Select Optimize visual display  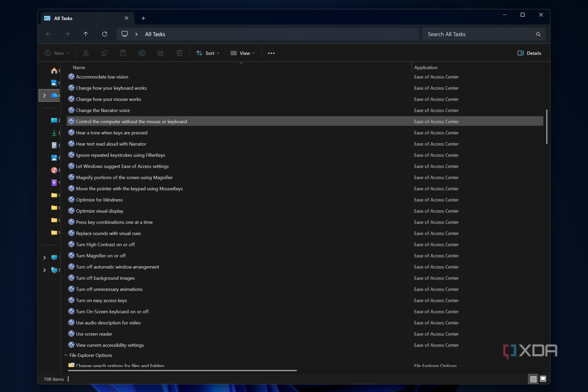(99, 211)
